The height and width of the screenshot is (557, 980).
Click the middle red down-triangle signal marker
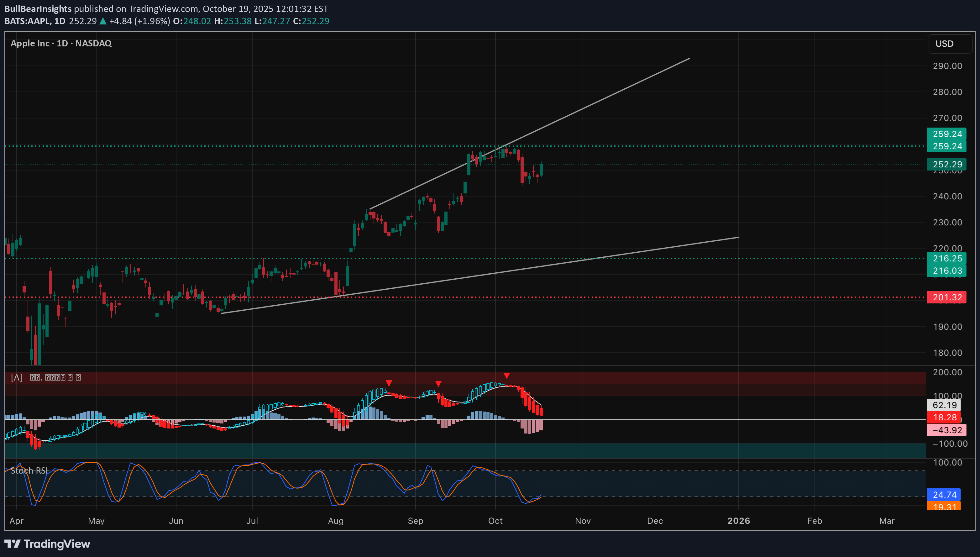coord(438,383)
